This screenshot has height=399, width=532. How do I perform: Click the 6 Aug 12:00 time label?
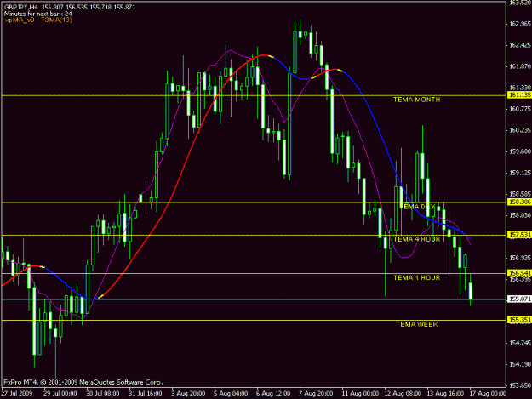[x=273, y=394]
